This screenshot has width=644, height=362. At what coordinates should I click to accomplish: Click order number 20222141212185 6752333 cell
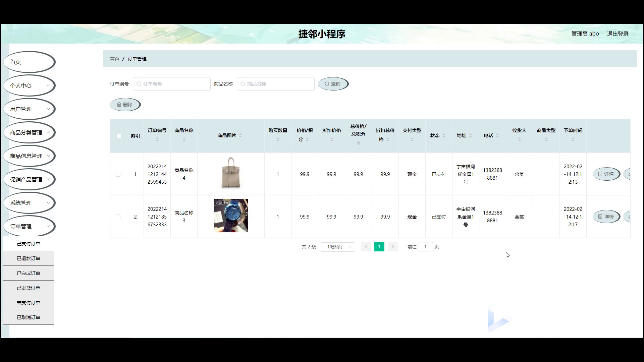pos(157,217)
